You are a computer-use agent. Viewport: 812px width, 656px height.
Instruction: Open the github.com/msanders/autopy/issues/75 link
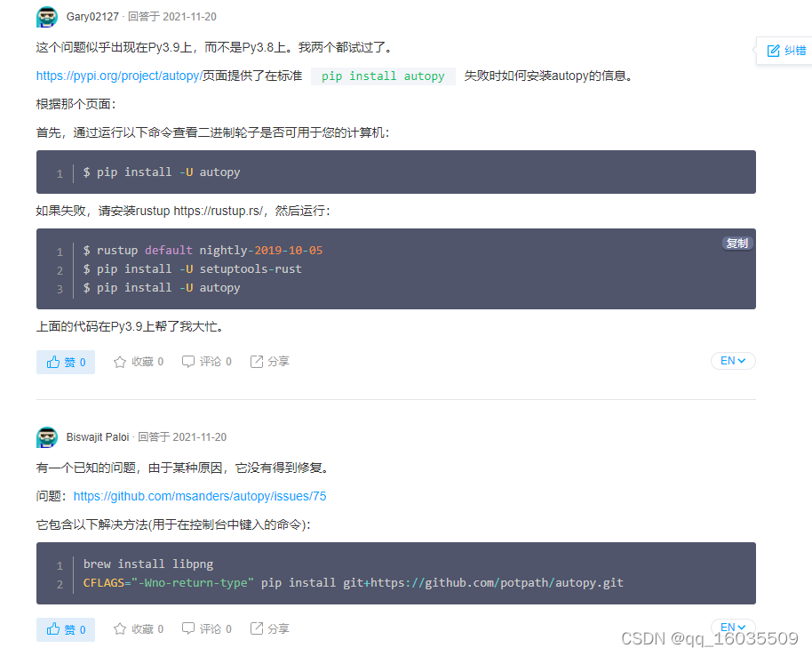click(x=200, y=496)
